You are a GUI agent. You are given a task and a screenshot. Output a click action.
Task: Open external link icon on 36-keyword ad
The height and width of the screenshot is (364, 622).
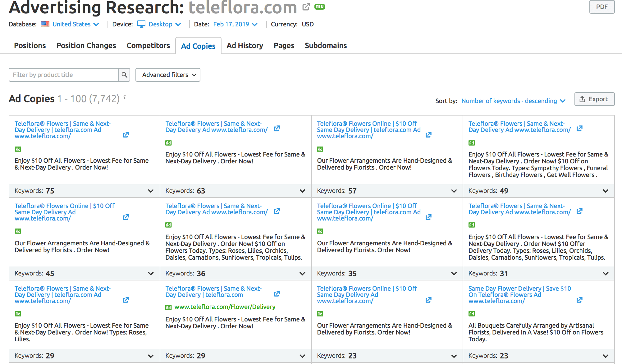[277, 211]
